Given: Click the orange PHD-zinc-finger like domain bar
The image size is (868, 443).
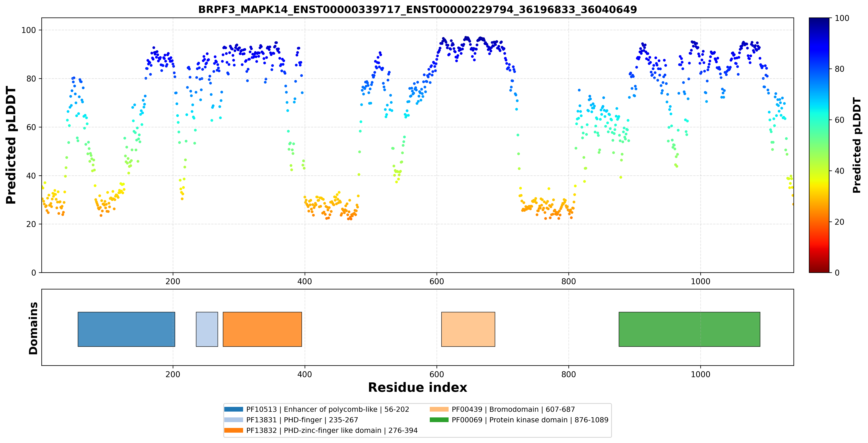Looking at the screenshot, I should click(x=262, y=329).
